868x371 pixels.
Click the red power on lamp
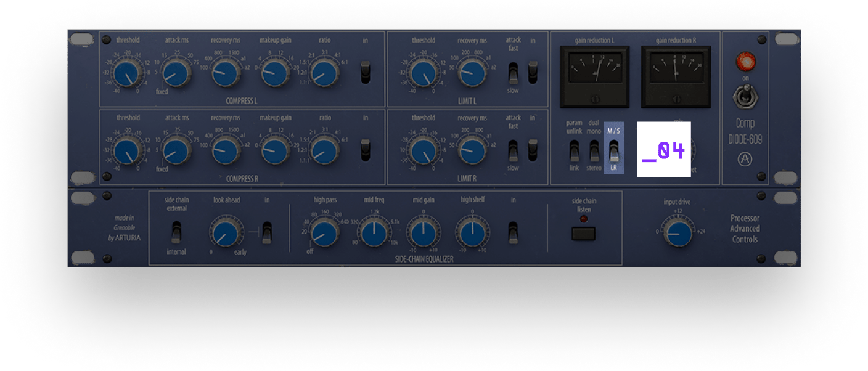pos(745,62)
